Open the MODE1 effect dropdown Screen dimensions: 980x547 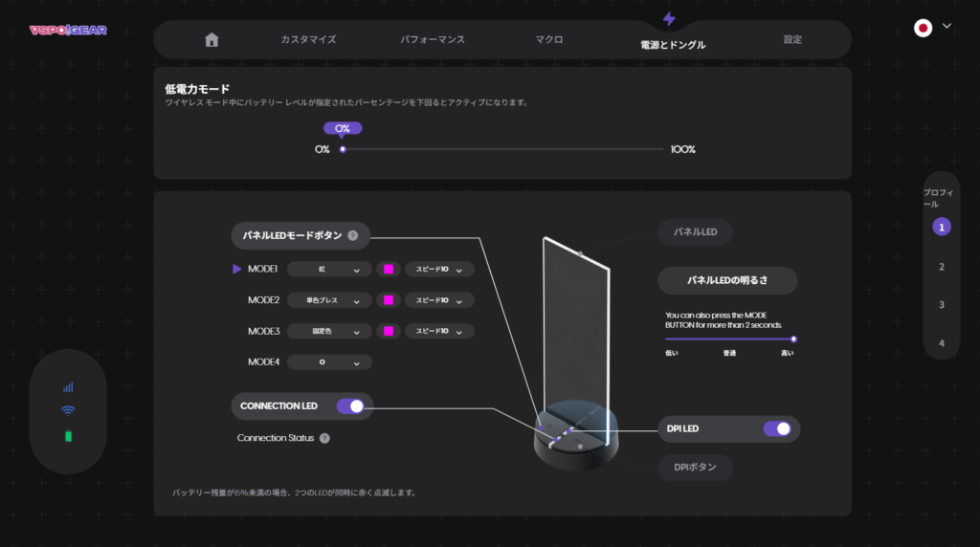click(x=329, y=270)
